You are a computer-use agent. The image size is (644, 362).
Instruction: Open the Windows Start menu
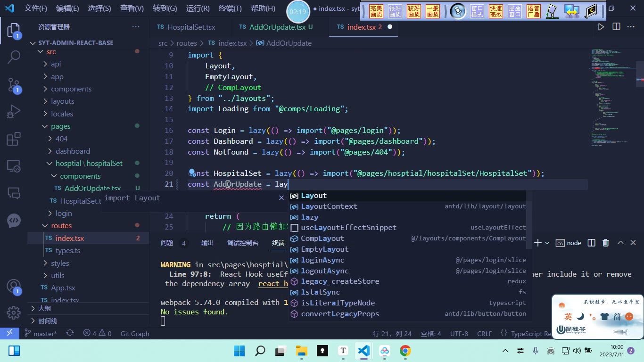[x=239, y=351]
